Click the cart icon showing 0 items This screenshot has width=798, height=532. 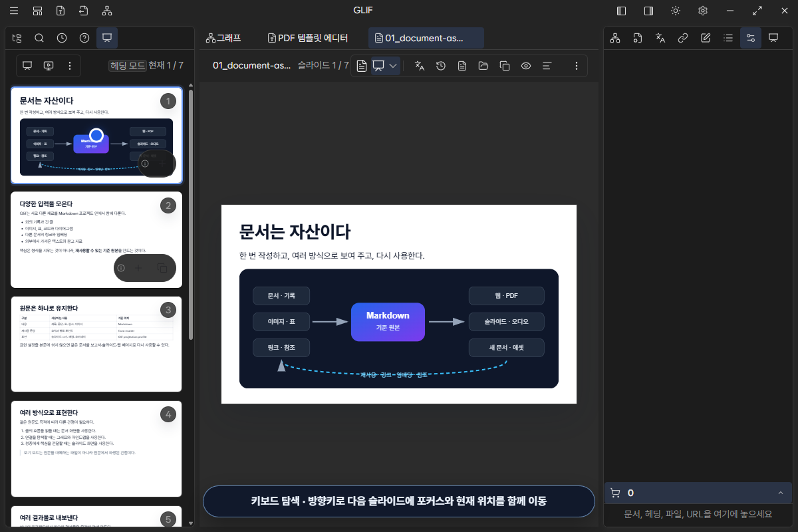click(x=615, y=493)
